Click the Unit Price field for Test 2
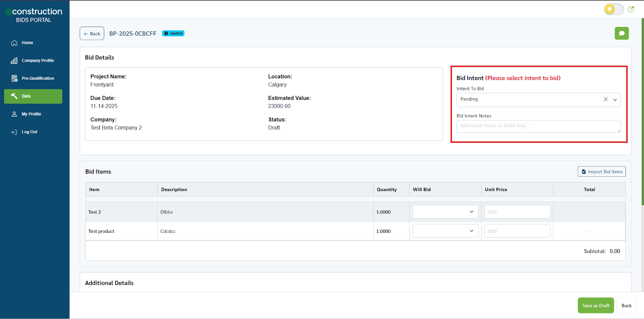The width and height of the screenshot is (644, 319). pyautogui.click(x=517, y=212)
